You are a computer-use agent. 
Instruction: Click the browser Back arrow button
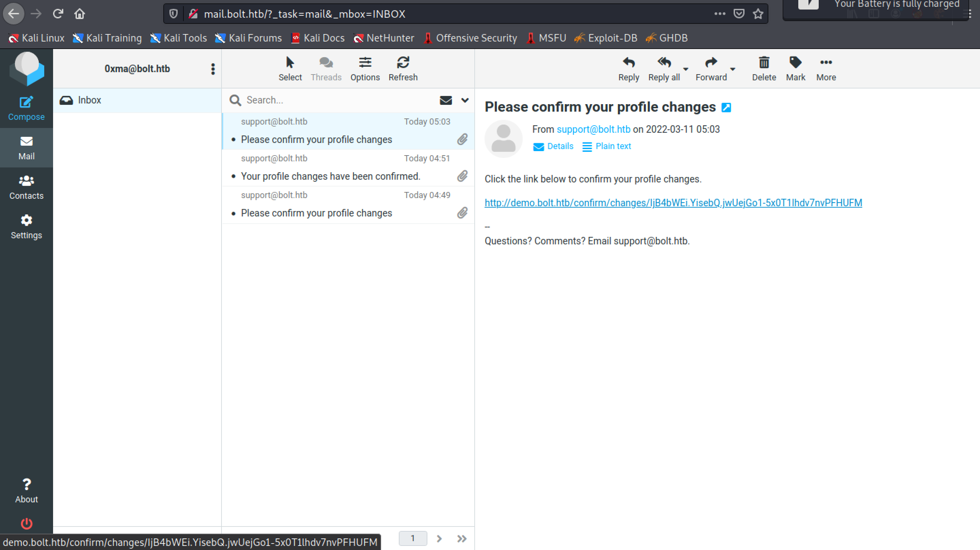[x=14, y=14]
